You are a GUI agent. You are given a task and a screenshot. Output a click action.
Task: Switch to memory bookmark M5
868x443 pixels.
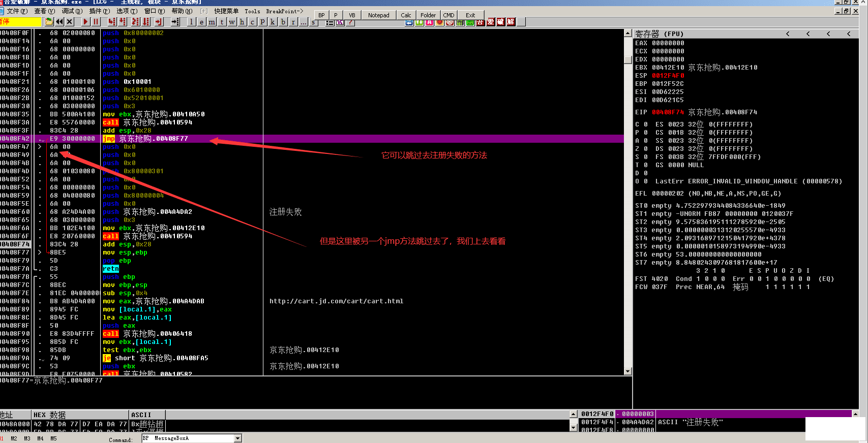pyautogui.click(x=53, y=438)
